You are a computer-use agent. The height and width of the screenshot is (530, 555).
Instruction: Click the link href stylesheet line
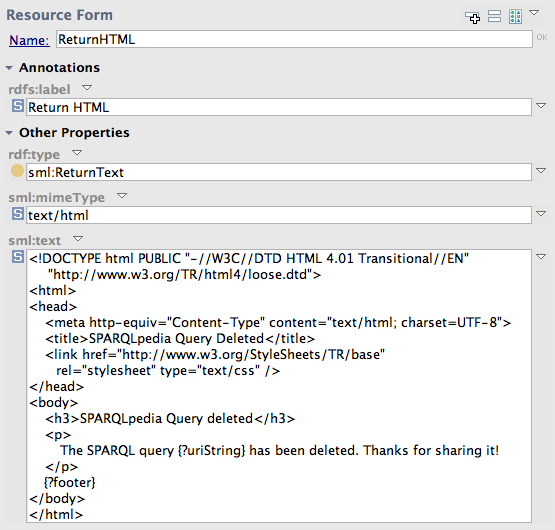(x=215, y=354)
